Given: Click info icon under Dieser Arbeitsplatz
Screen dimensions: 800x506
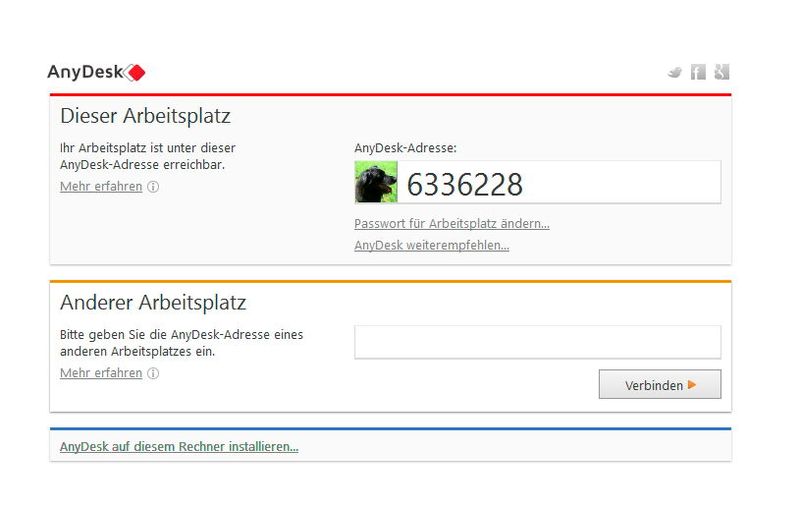Looking at the screenshot, I should 153,187.
